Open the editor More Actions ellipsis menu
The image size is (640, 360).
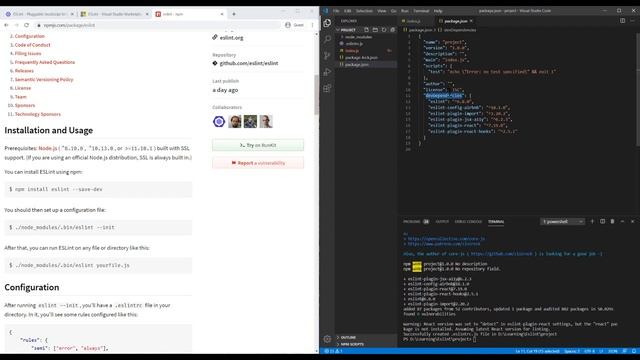click(x=632, y=20)
